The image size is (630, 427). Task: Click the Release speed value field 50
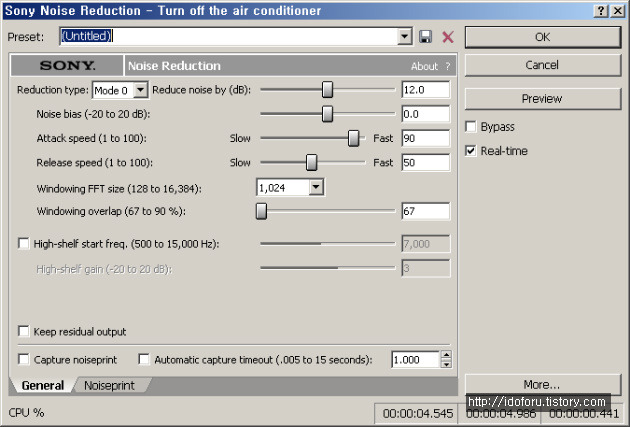click(x=426, y=163)
